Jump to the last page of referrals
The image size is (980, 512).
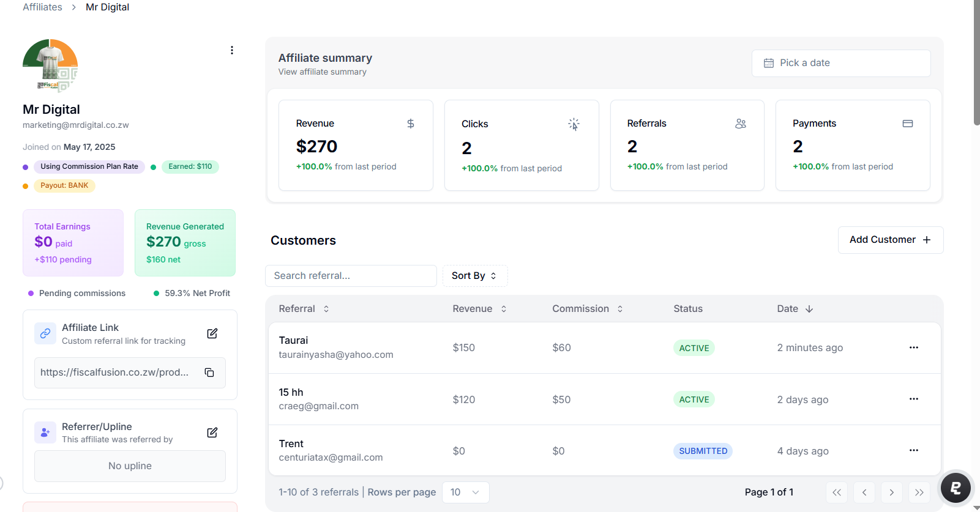[919, 492]
